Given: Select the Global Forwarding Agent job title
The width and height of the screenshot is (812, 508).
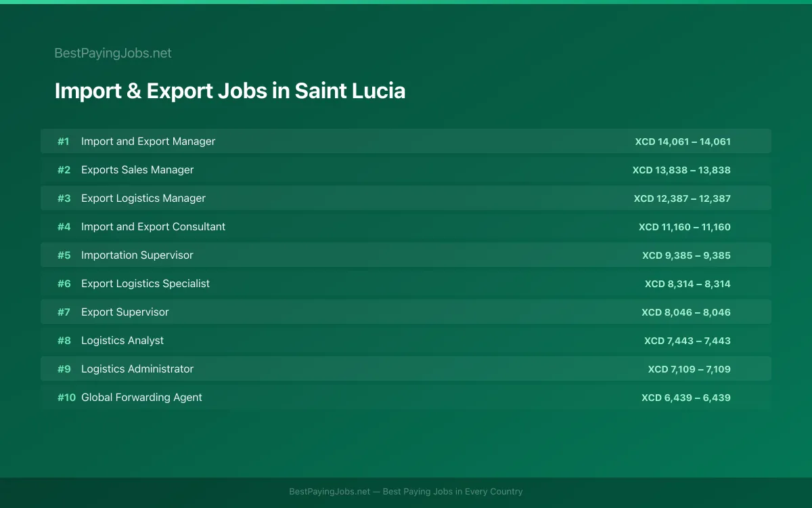Looking at the screenshot, I should tap(141, 398).
